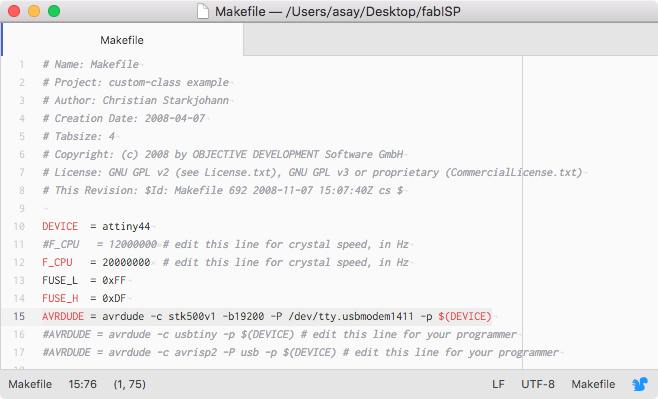Click the attiny44 value
Viewport: 658px width, 399px height.
[x=126, y=227]
